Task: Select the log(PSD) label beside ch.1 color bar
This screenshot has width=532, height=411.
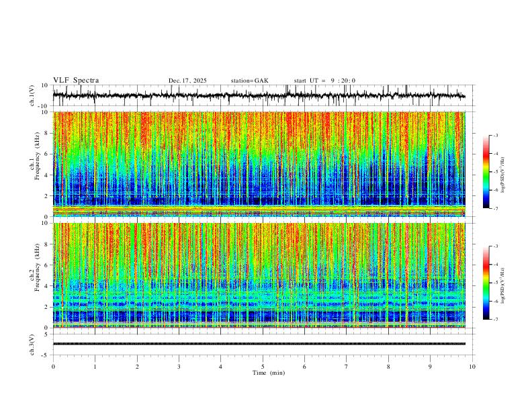Action: 503,175
